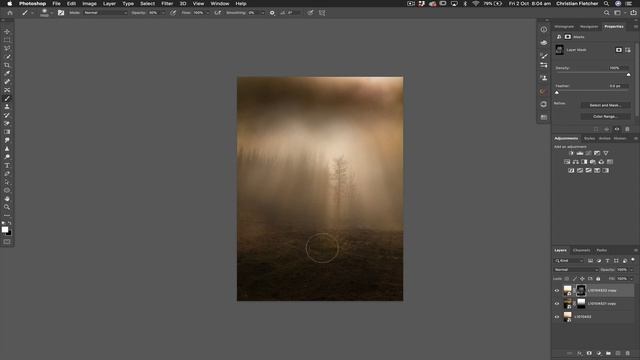Hide the middle layer in Layers

click(x=557, y=304)
